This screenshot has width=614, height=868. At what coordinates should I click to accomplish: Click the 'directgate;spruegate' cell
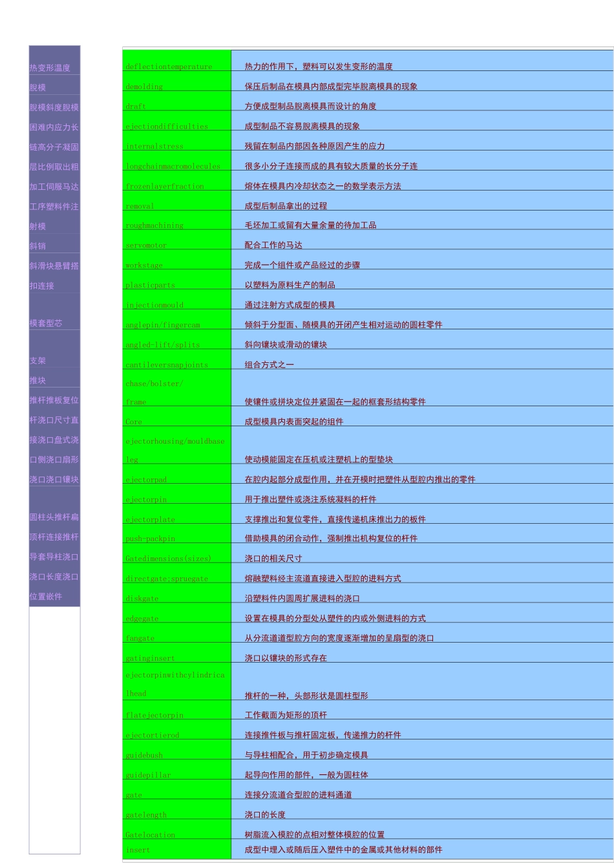tap(176, 573)
